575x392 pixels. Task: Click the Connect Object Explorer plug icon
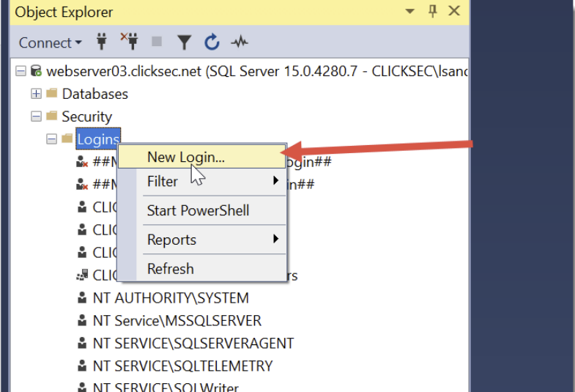(x=102, y=41)
